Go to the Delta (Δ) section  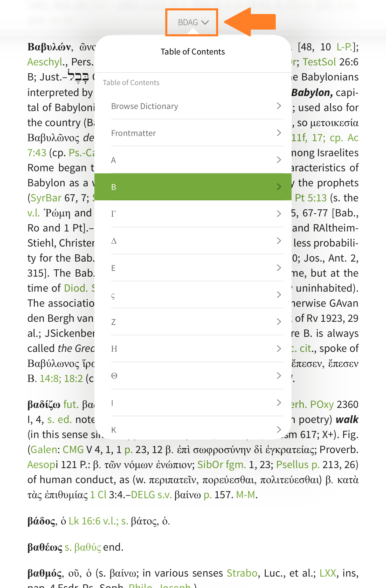coord(192,241)
